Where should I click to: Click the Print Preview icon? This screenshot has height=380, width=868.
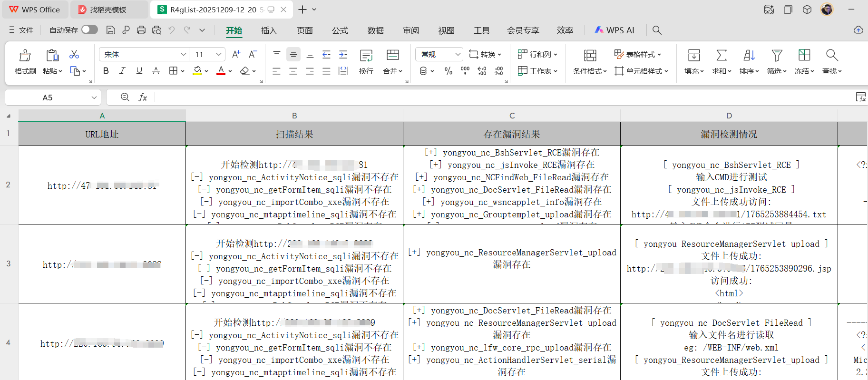[x=156, y=30]
